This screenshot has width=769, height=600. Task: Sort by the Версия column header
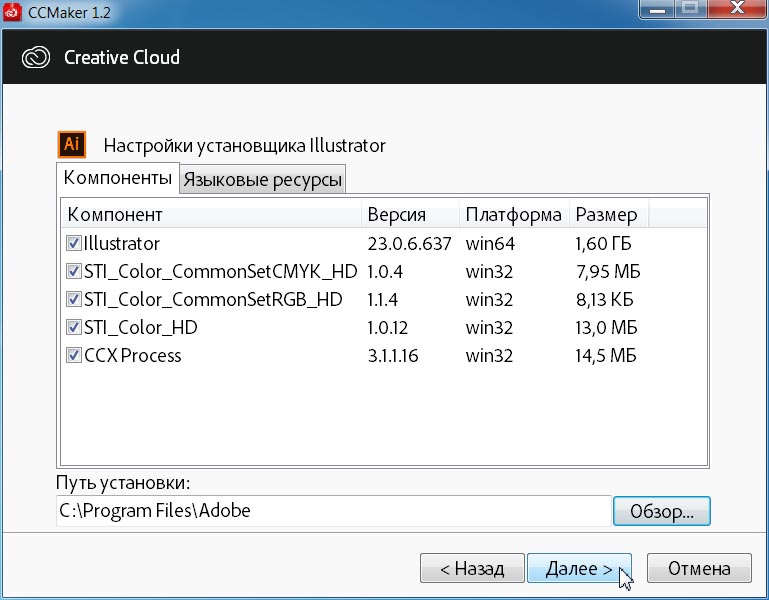410,214
